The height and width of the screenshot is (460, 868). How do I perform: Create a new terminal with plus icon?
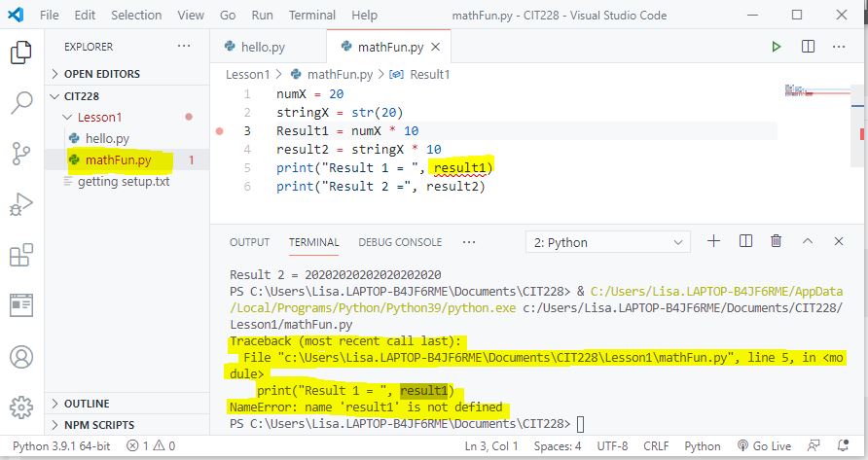click(x=713, y=241)
